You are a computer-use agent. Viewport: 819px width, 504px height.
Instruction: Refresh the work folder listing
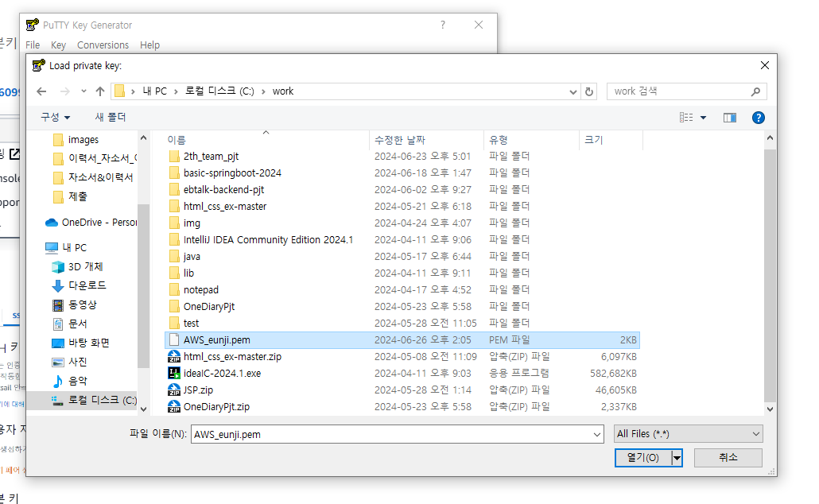coord(589,91)
